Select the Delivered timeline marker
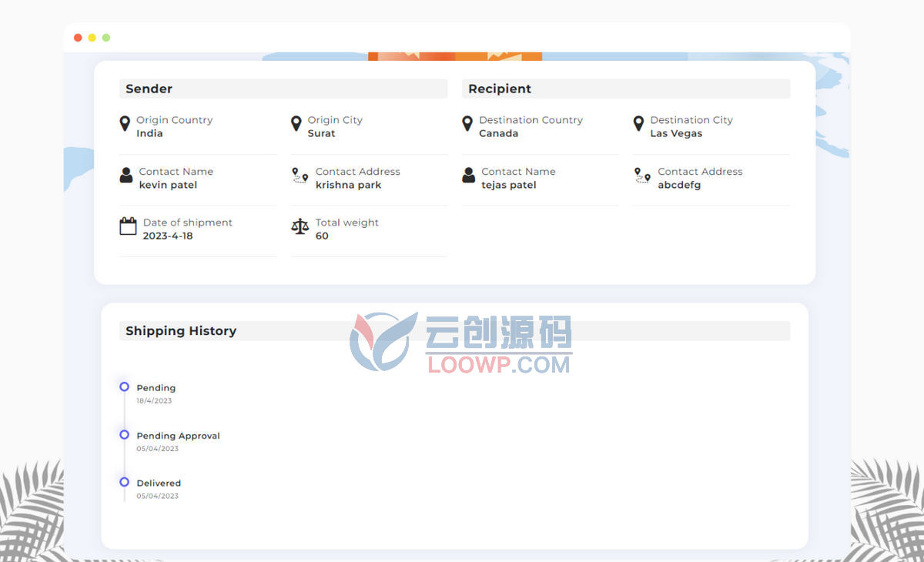 pyautogui.click(x=124, y=481)
